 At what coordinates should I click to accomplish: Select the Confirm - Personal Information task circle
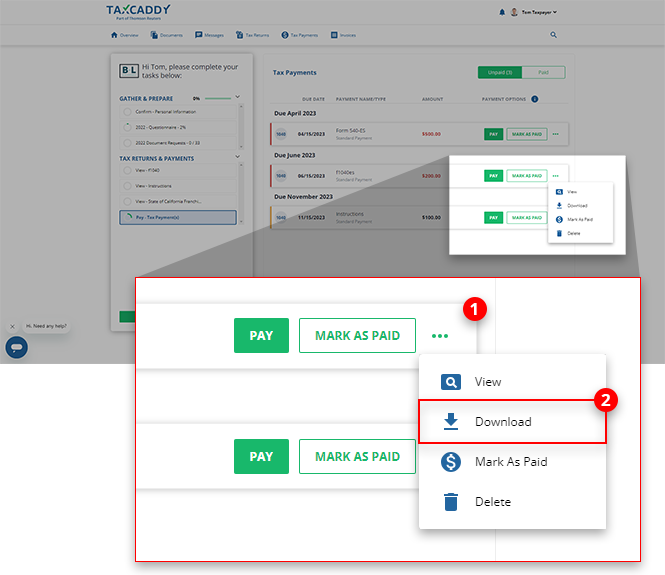coord(126,111)
